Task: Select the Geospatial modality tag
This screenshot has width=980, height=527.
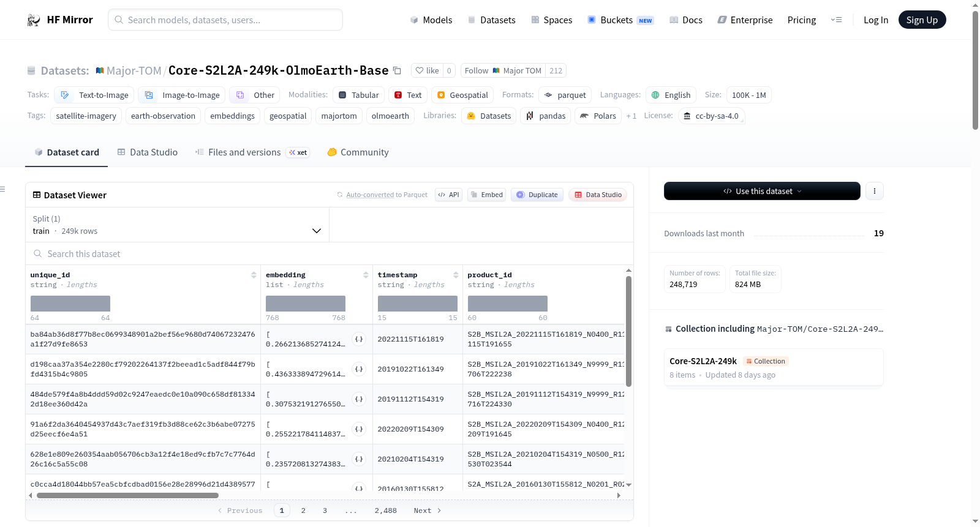Action: [x=462, y=95]
